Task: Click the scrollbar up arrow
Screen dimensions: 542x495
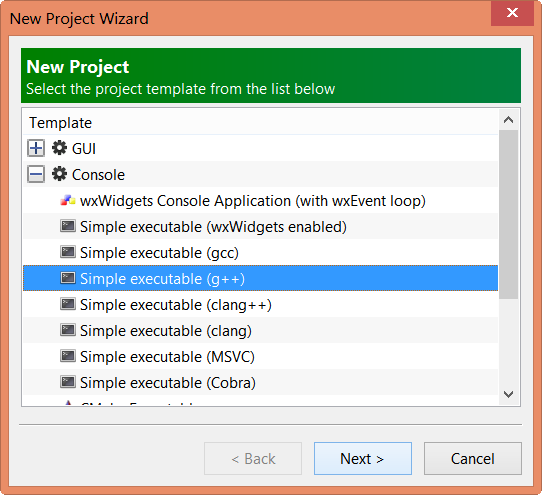Action: (x=508, y=120)
